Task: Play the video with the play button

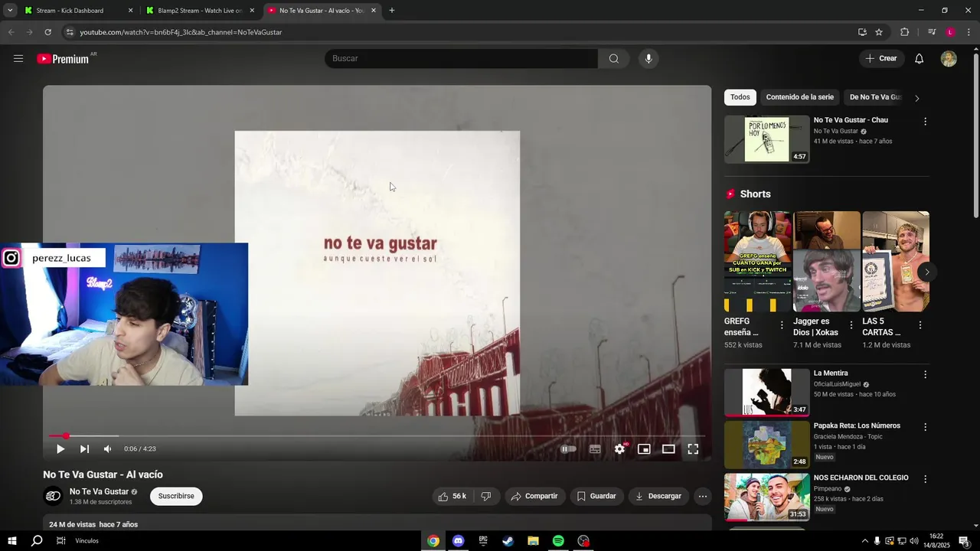Action: point(60,449)
